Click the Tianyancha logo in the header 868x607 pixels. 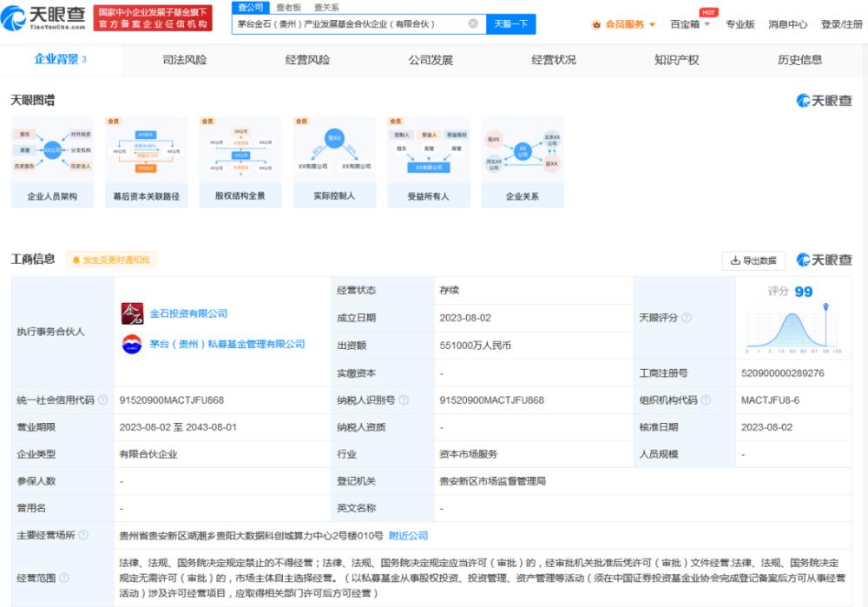click(43, 17)
